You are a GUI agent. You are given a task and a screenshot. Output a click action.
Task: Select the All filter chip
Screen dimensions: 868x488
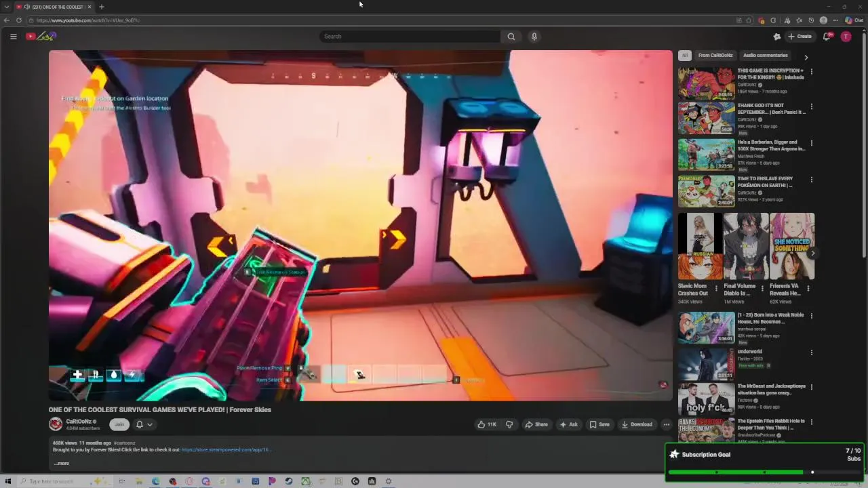(x=685, y=56)
